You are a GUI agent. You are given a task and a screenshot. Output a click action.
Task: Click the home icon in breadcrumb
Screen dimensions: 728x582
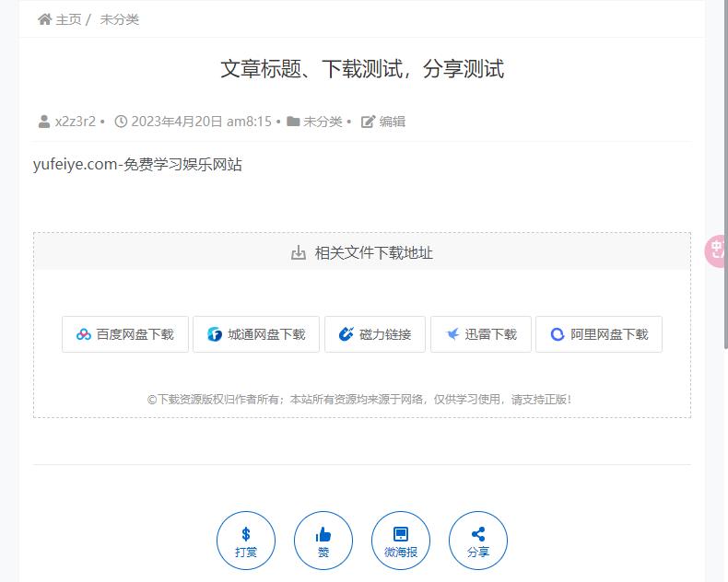(44, 19)
